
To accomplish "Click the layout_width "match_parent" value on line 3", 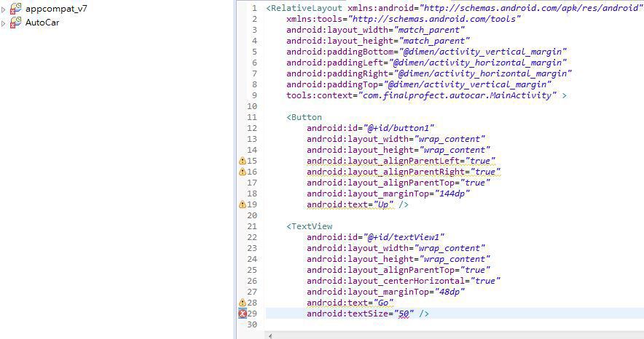I will pos(429,30).
